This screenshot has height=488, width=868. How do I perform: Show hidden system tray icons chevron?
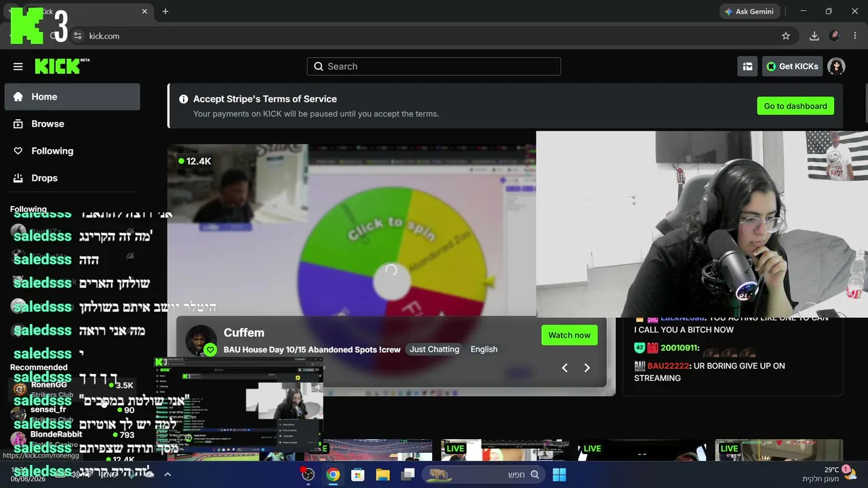point(167,474)
